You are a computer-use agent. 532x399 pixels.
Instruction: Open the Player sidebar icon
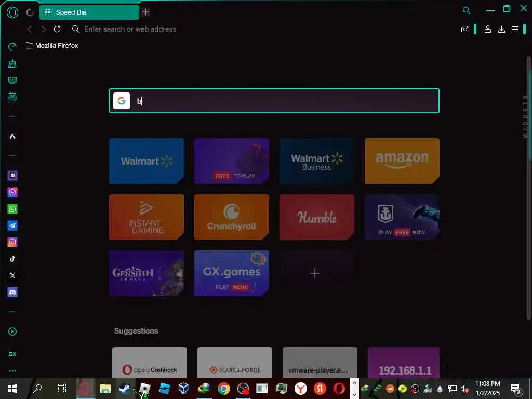(12, 332)
